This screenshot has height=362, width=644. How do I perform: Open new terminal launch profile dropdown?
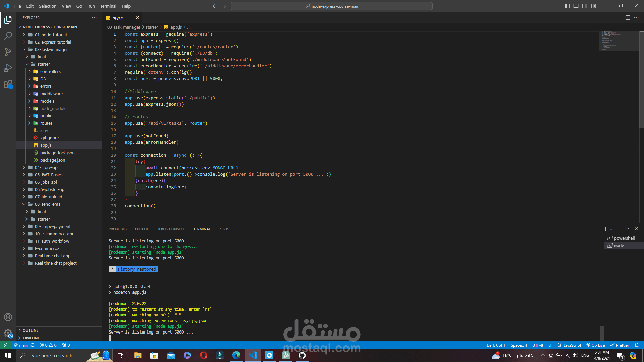click(611, 229)
